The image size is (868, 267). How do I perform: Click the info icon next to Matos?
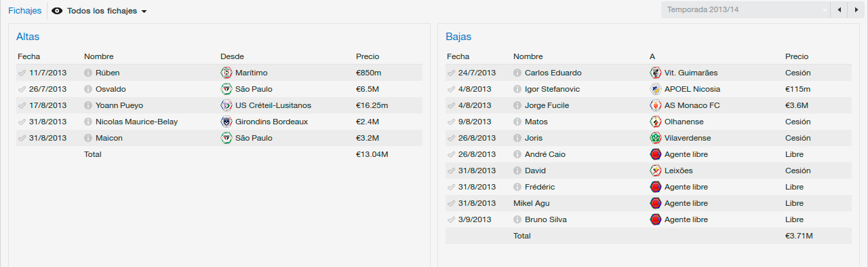pyautogui.click(x=517, y=122)
